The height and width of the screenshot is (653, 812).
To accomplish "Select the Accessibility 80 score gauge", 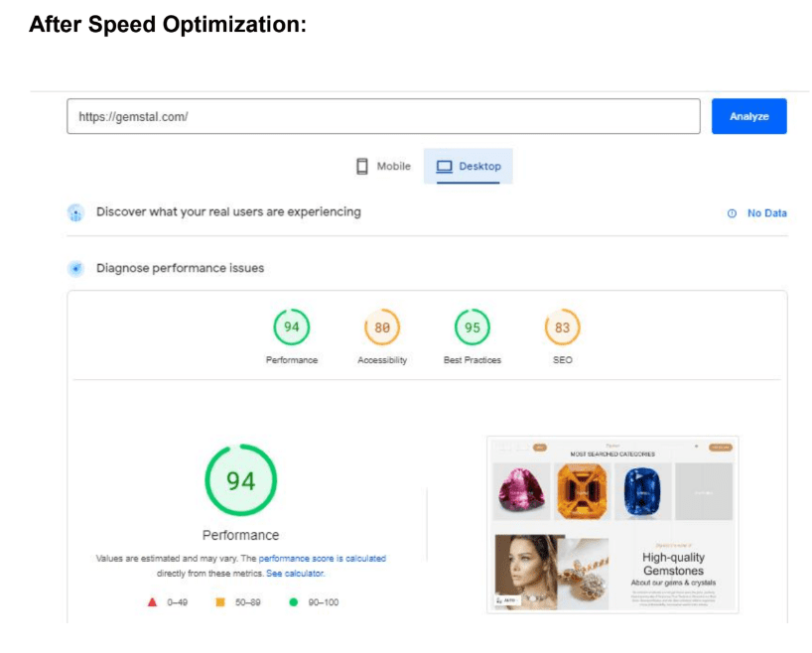I will (382, 327).
